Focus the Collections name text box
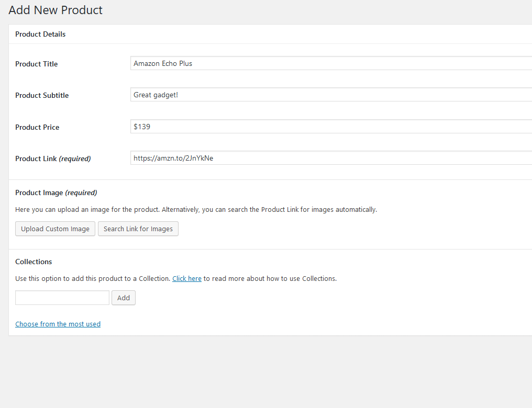 (x=62, y=298)
